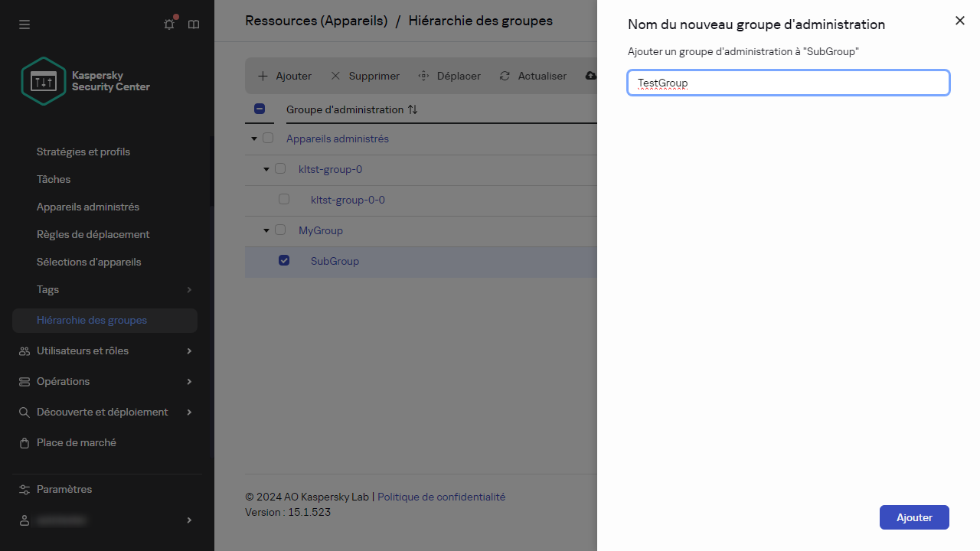The image size is (980, 551).
Task: Open the kltst-group-0 link
Action: point(330,169)
